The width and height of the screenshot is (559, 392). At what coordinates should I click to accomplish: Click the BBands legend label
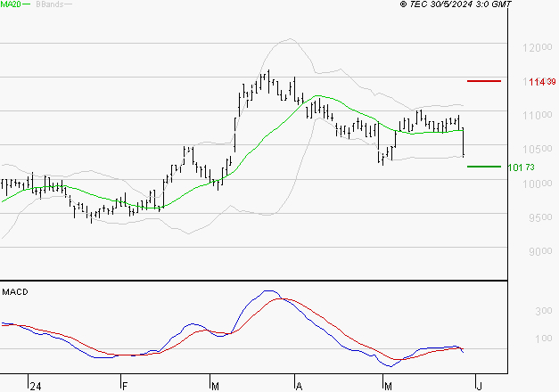coord(50,4)
